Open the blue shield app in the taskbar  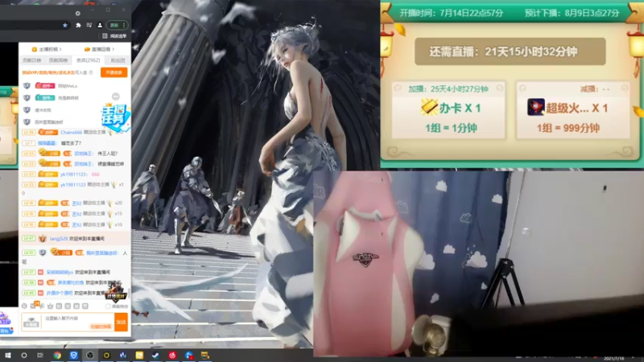(73, 356)
